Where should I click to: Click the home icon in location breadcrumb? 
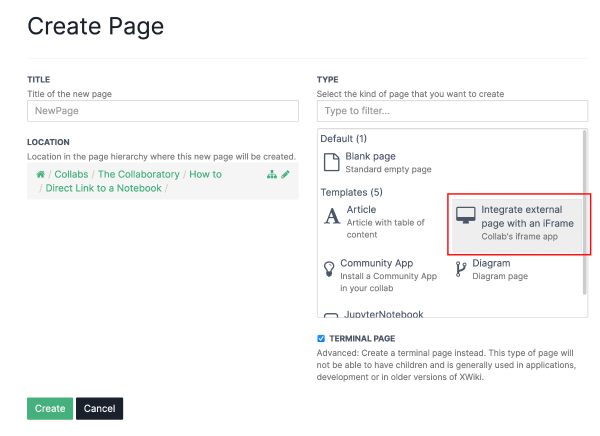(x=41, y=175)
